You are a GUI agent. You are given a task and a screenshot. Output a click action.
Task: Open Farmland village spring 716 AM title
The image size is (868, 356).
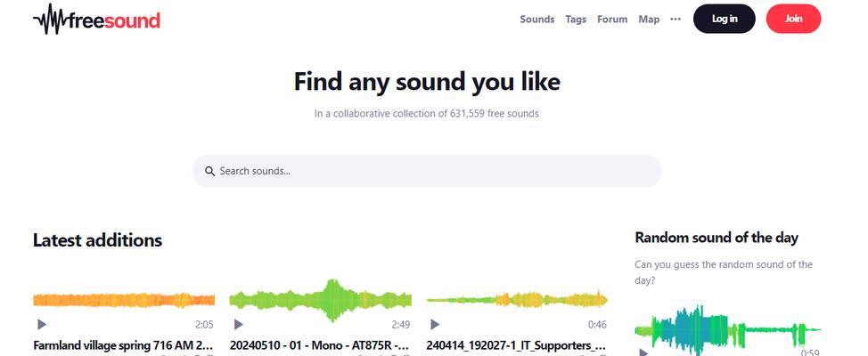pyautogui.click(x=123, y=344)
